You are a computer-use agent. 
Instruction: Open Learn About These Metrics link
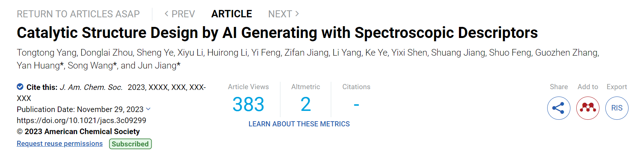click(299, 124)
